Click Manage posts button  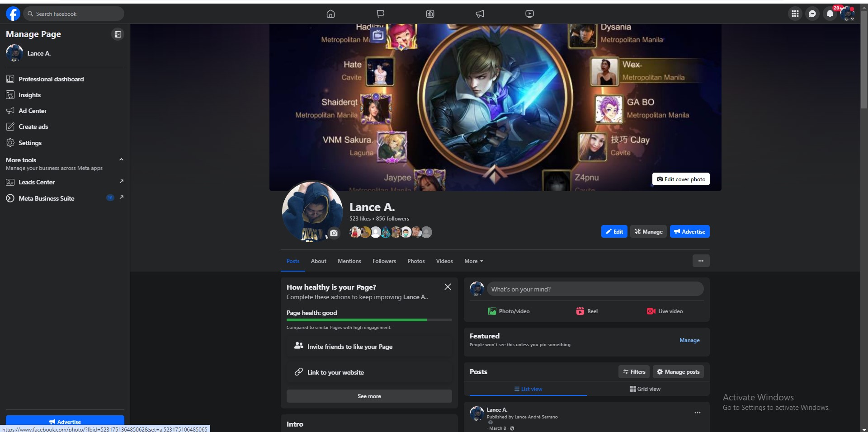(678, 372)
